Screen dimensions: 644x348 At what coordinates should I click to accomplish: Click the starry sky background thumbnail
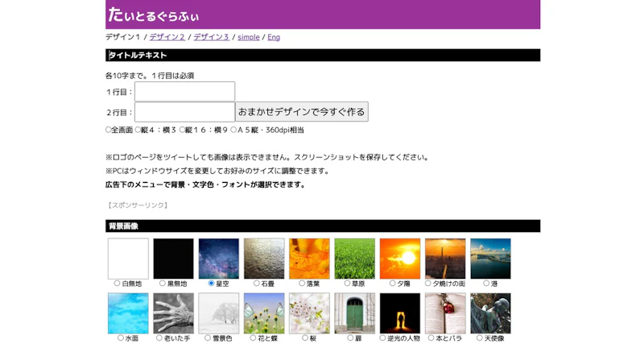[x=218, y=259]
